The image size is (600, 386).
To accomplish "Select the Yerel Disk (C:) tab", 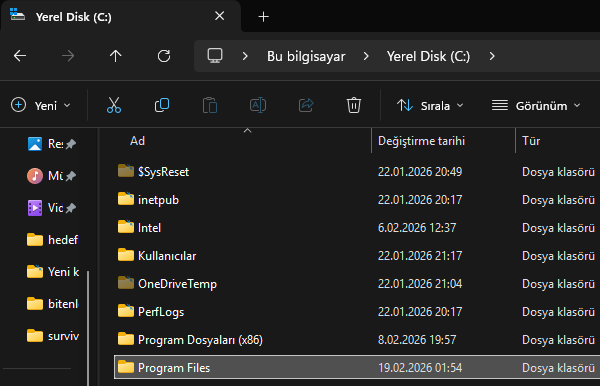I will pyautogui.click(x=121, y=16).
